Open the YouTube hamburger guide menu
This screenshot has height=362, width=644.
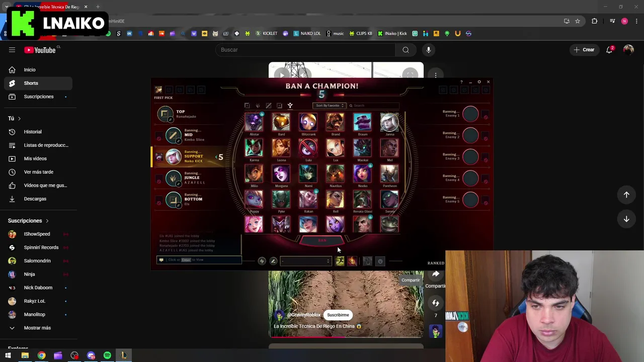(12, 50)
